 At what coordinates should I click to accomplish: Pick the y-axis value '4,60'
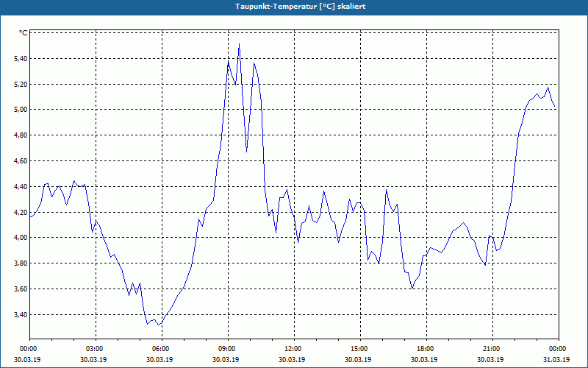click(21, 160)
